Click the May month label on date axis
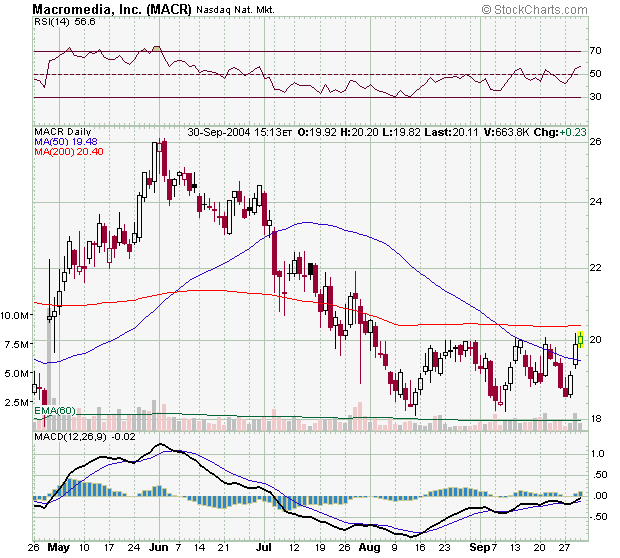 (x=58, y=547)
